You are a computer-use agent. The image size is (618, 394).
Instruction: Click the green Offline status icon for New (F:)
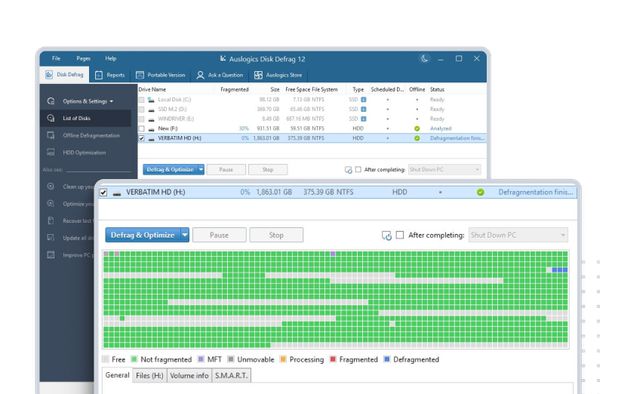point(417,128)
